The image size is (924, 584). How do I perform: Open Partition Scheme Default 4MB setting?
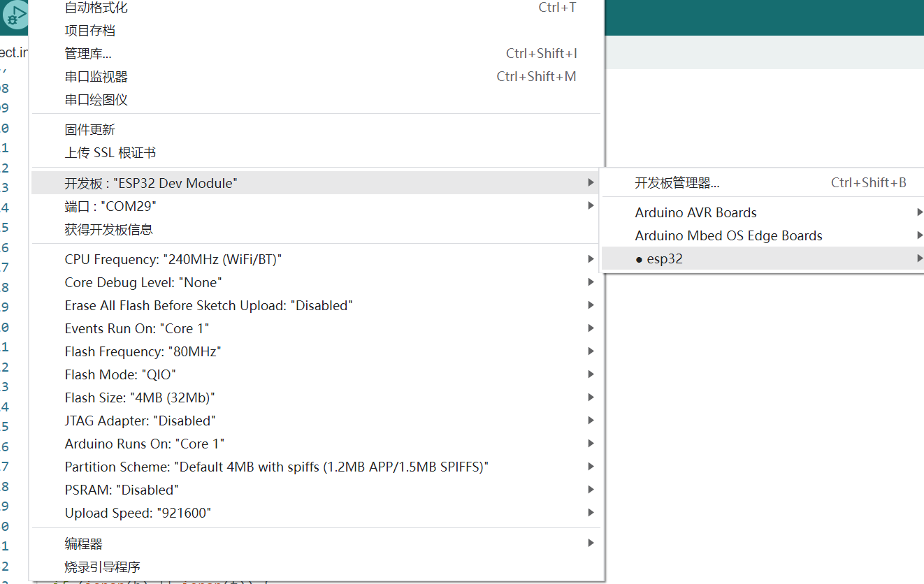316,467
